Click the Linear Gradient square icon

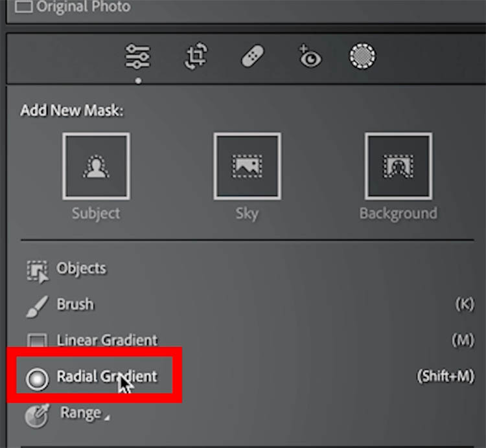(x=36, y=341)
